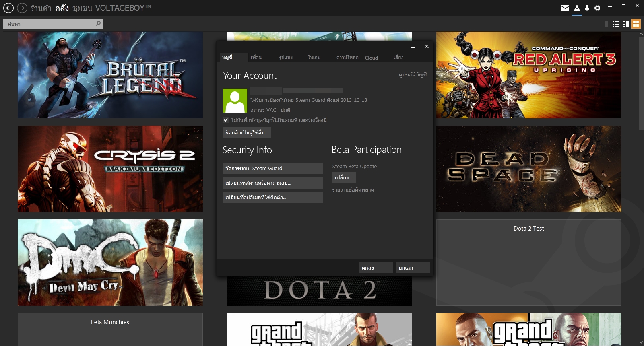Click the Your Account heading

250,76
